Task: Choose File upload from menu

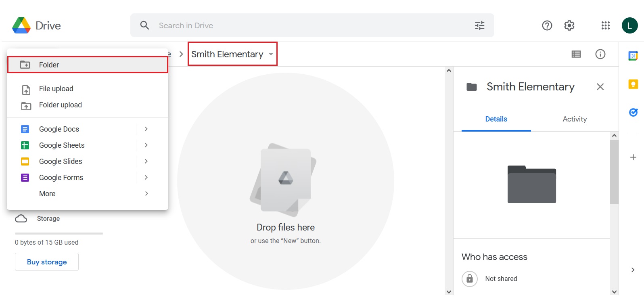Action: [x=88, y=89]
